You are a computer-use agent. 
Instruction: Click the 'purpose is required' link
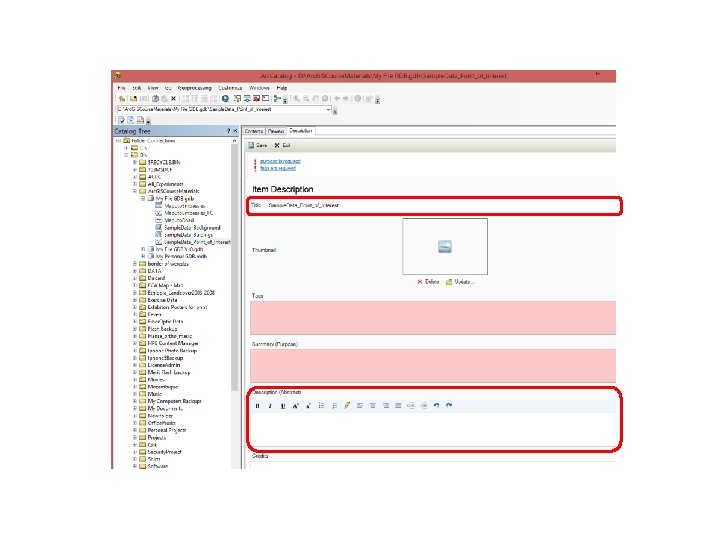[x=280, y=161]
